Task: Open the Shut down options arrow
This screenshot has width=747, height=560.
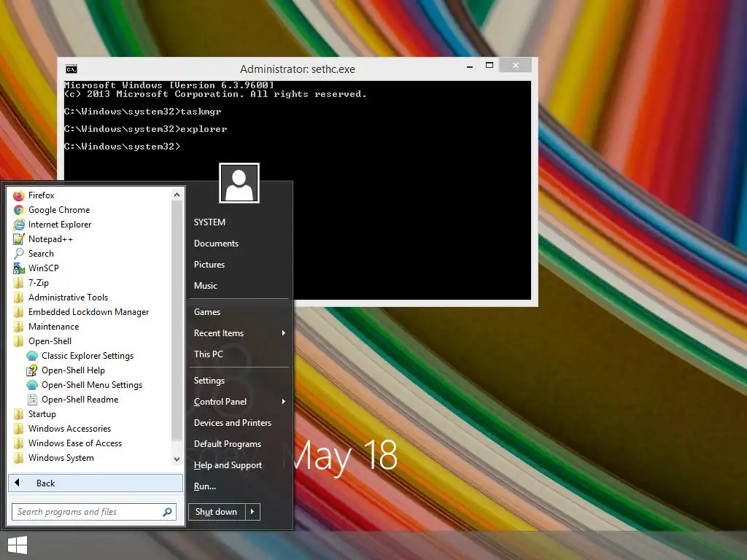Action: [252, 512]
